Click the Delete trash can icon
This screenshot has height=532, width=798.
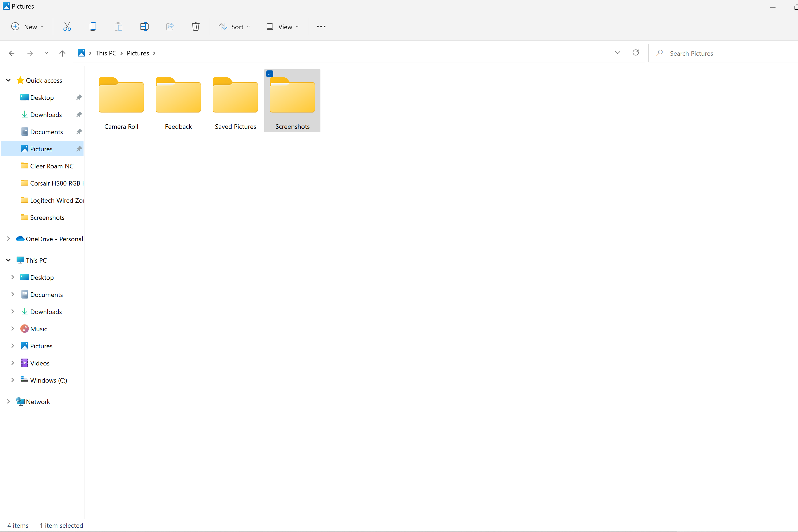196,27
